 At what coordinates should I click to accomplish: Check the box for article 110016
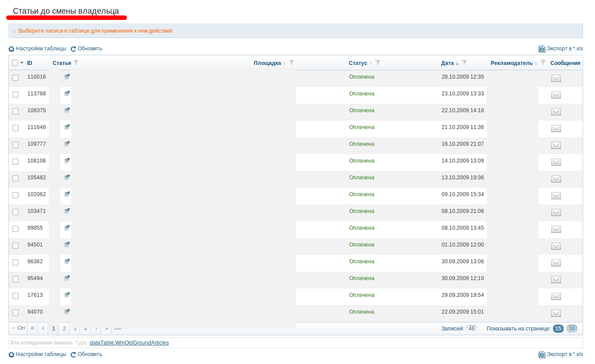15,78
